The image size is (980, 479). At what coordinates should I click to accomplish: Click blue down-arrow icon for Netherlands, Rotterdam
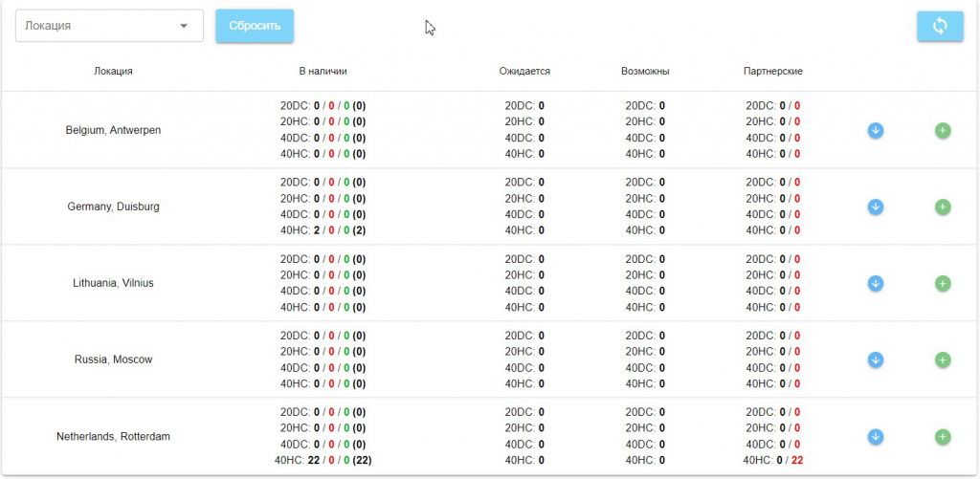point(875,436)
